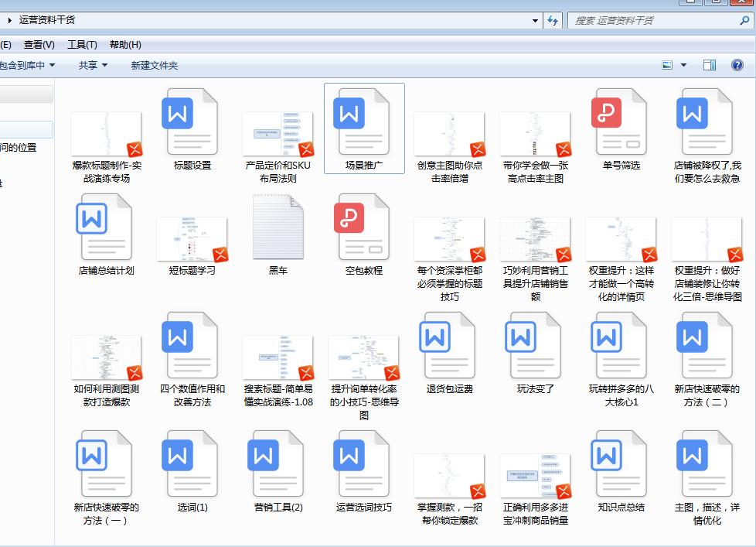Toggle the preview pane
The width and height of the screenshot is (756, 547).
pos(709,64)
